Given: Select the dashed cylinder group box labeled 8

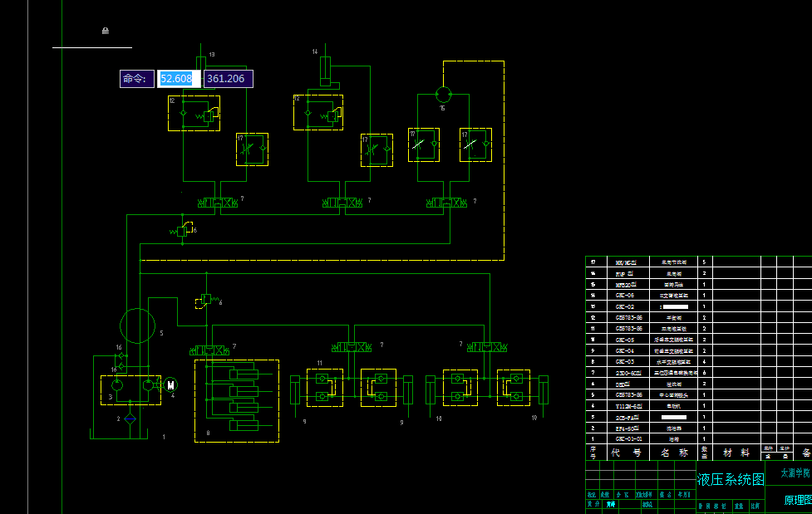Looking at the screenshot, I should tap(237, 401).
